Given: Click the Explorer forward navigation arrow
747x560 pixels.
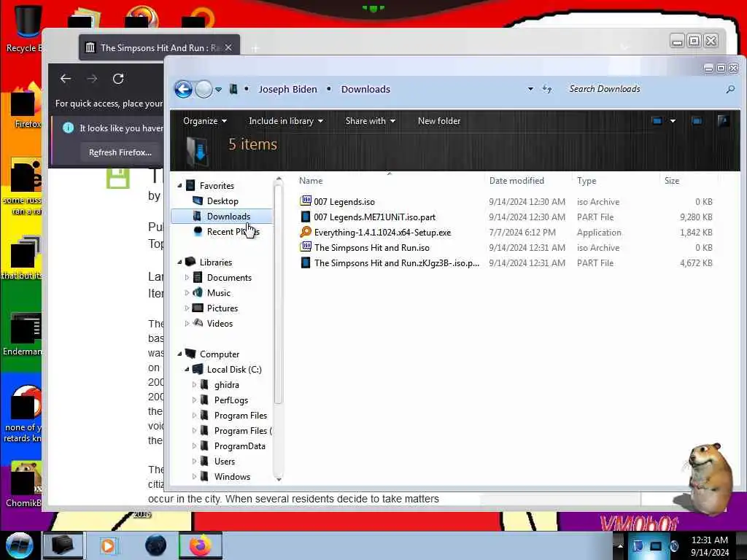Looking at the screenshot, I should click(204, 89).
